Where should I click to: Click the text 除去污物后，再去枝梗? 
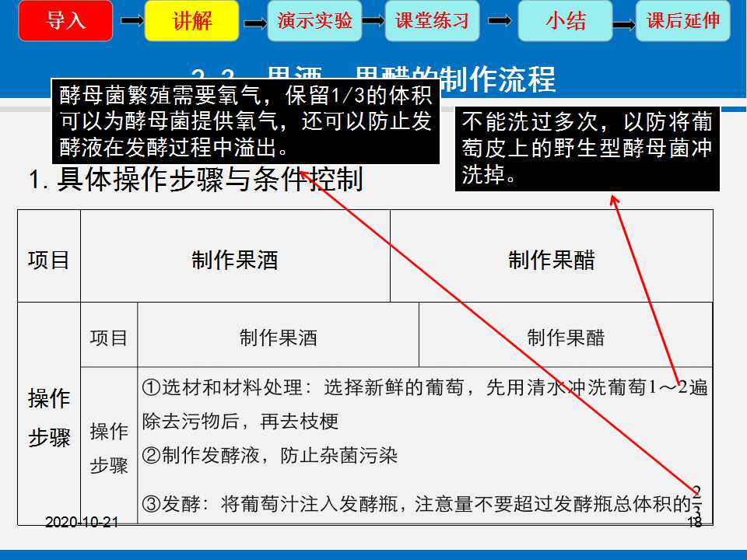click(x=240, y=422)
